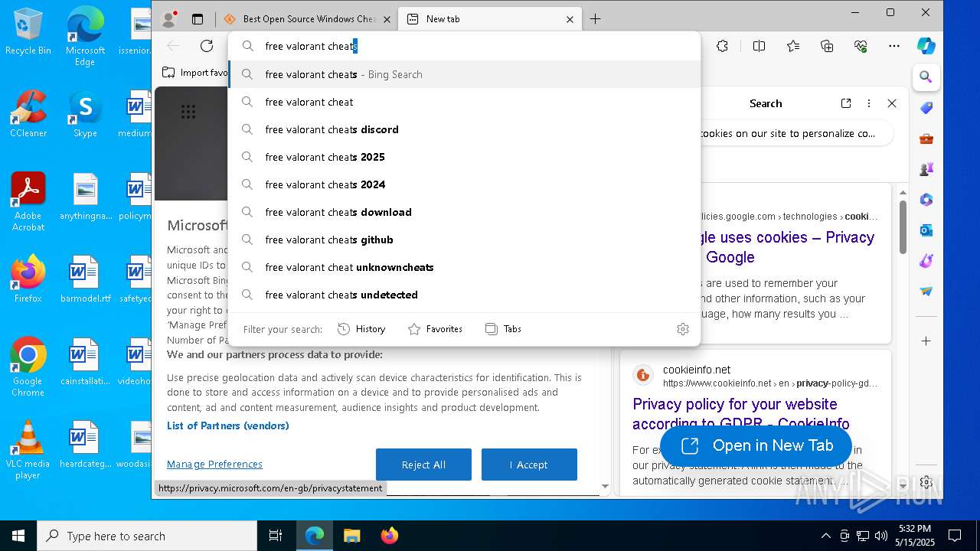This screenshot has height=551, width=980.
Task: Filter search by Tabs
Action: coord(503,329)
